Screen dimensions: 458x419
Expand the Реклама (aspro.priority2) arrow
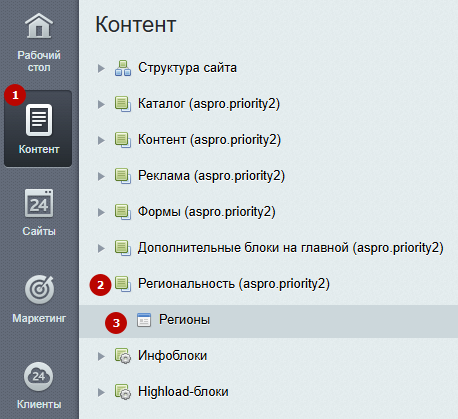(x=101, y=176)
